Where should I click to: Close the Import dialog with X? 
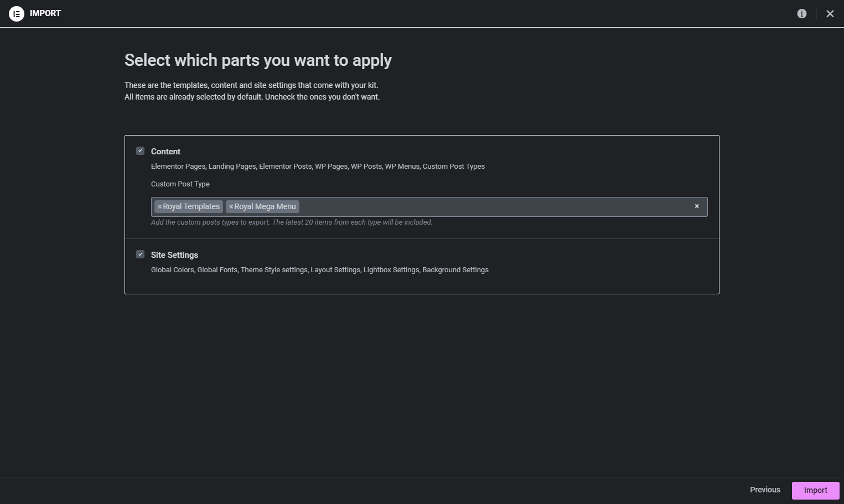coord(830,14)
